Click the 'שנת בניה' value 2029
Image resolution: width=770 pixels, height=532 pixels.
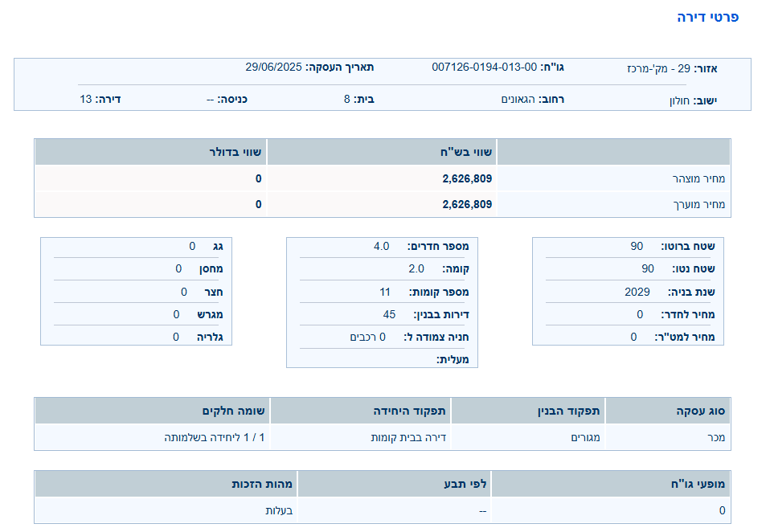pyautogui.click(x=637, y=292)
